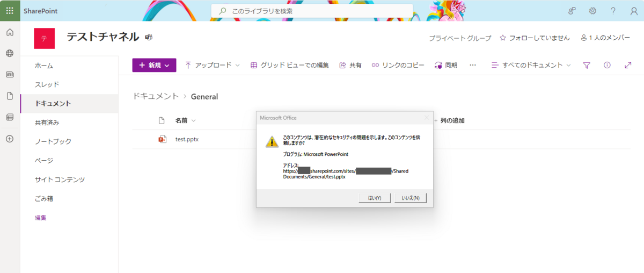
Task: Open My sites globe icon in left rail
Action: pyautogui.click(x=10, y=53)
